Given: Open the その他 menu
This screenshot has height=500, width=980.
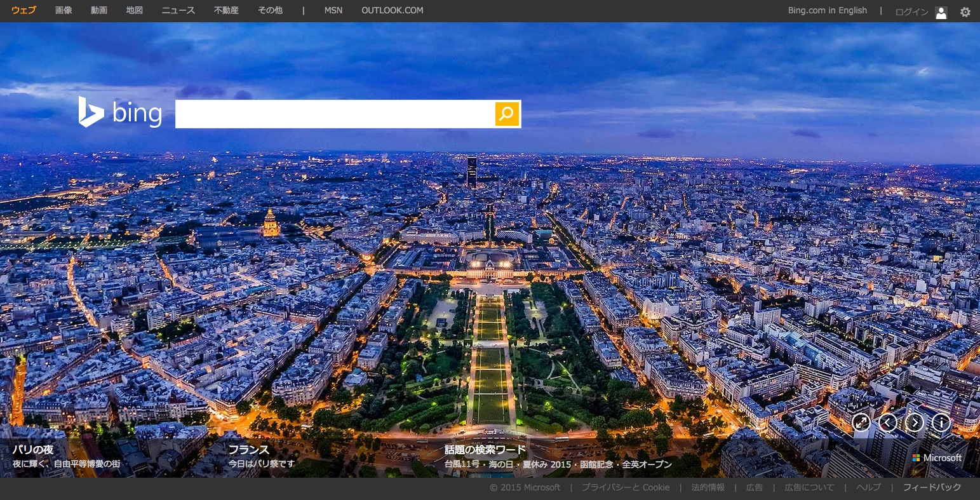Looking at the screenshot, I should 270,10.
